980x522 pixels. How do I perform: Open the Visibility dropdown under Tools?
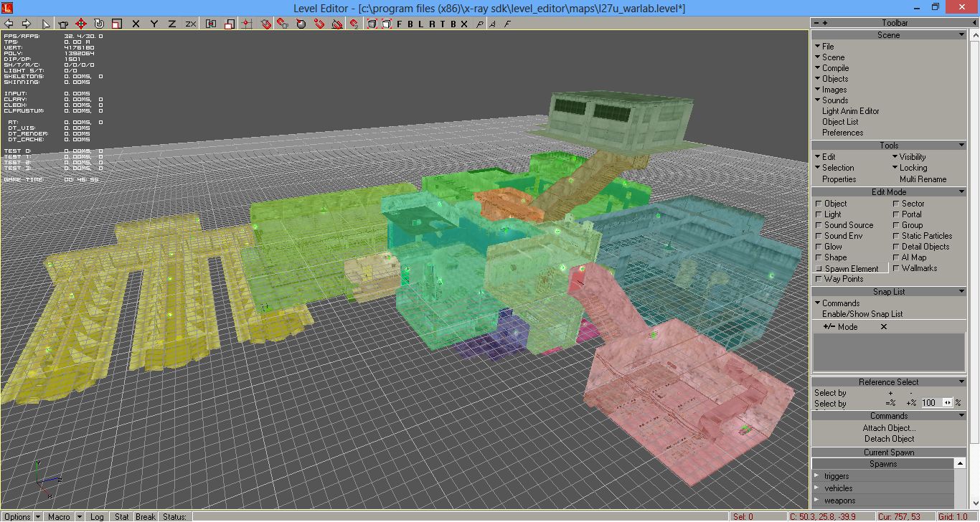[x=911, y=157]
